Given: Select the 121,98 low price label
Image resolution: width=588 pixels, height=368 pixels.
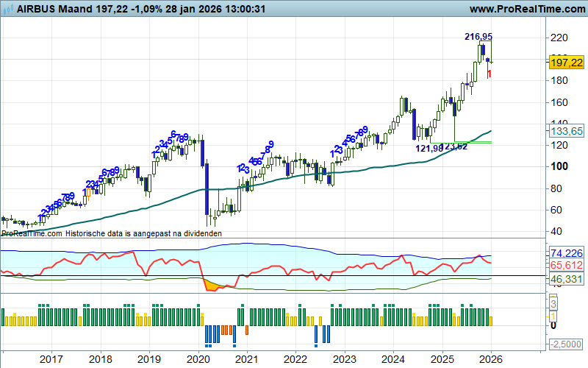Looking at the screenshot, I should 430,149.
